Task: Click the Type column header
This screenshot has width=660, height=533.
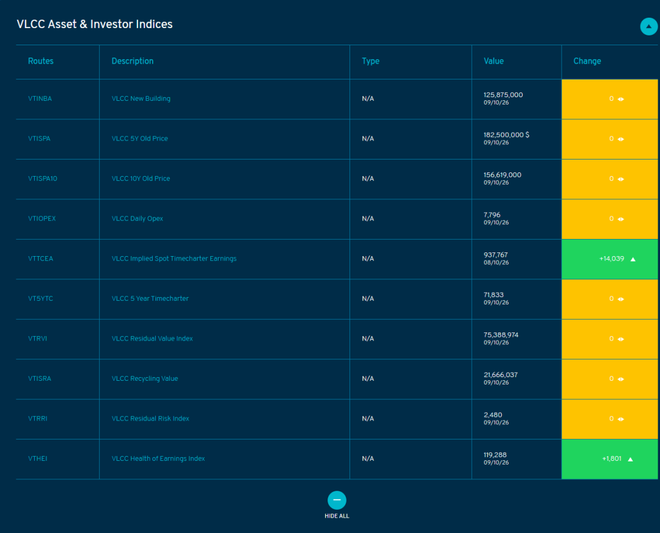Action: pyautogui.click(x=371, y=61)
